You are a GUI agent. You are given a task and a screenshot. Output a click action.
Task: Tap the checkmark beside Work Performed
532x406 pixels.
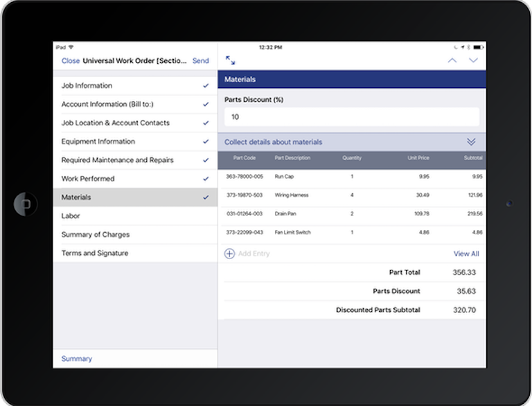[x=206, y=179]
